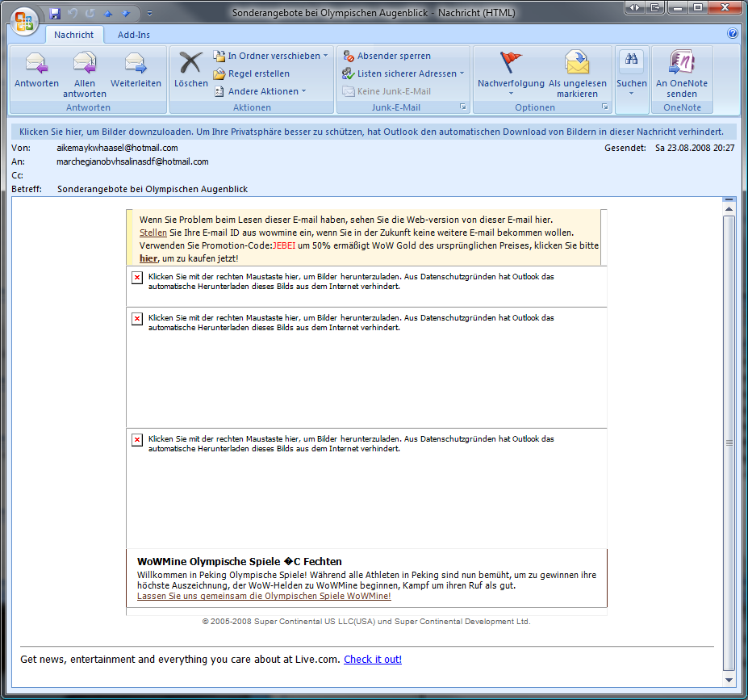Viewport: 748px width, 700px height.
Task: Click recipient marchegianobvhsalinasdf@hotmail.com
Action: tap(132, 161)
